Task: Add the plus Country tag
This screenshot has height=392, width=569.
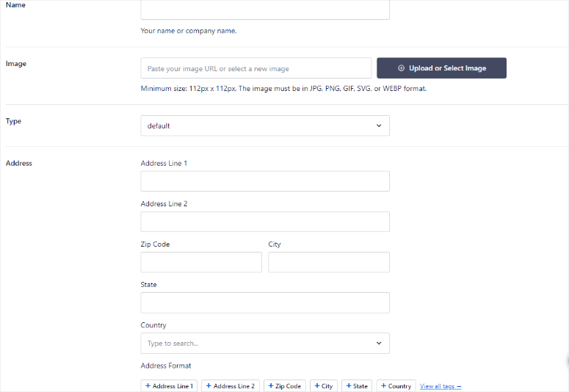Action: tap(396, 386)
